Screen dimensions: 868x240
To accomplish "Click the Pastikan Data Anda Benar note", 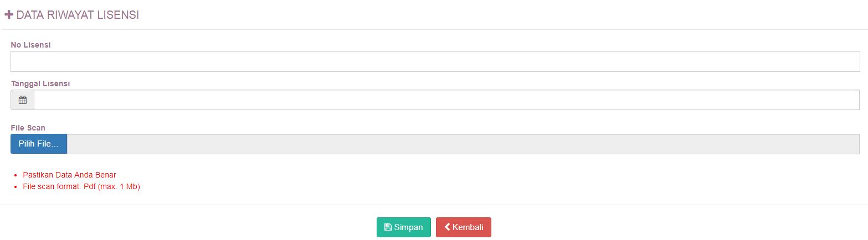I will tap(69, 175).
